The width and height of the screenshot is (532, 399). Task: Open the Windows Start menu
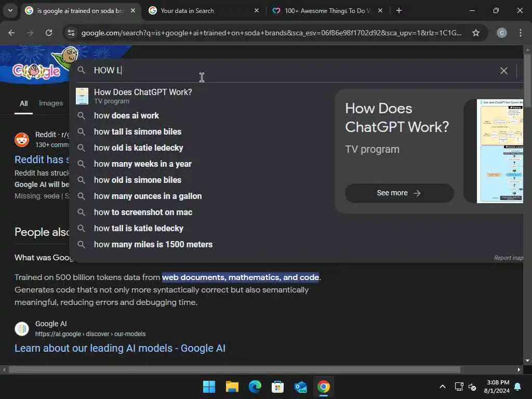tap(209, 387)
